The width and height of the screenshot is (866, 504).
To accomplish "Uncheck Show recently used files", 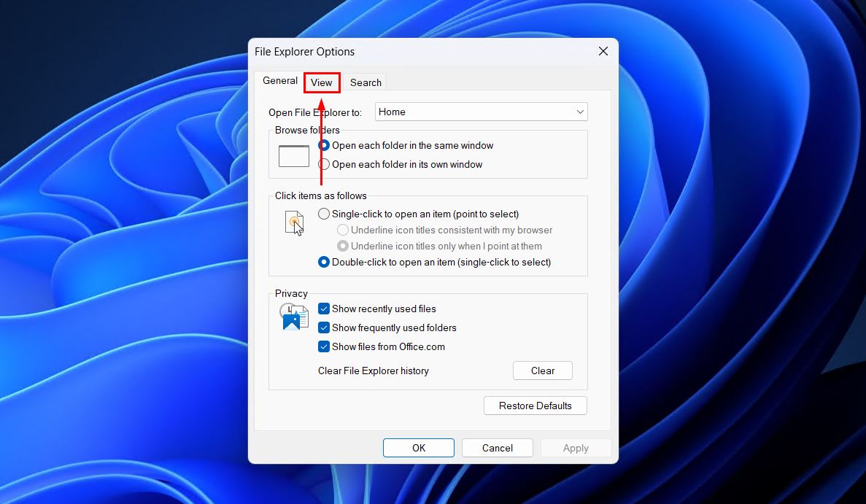I will (x=324, y=309).
